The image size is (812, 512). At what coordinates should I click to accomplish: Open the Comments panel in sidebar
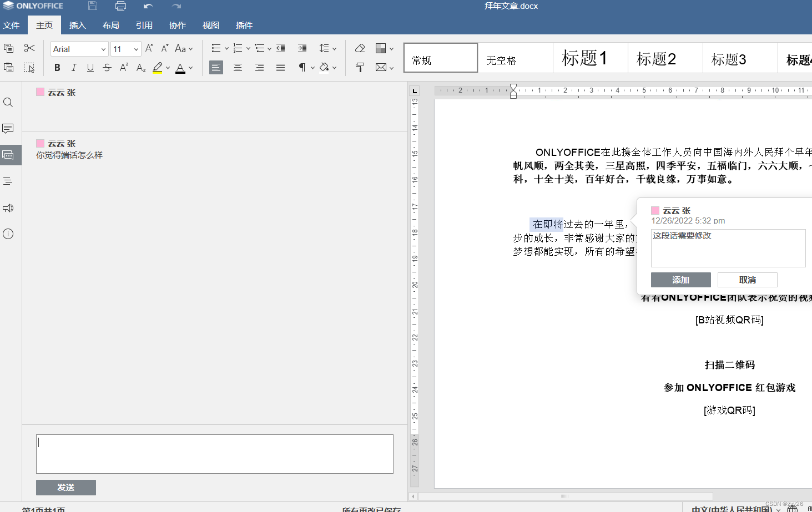point(8,129)
